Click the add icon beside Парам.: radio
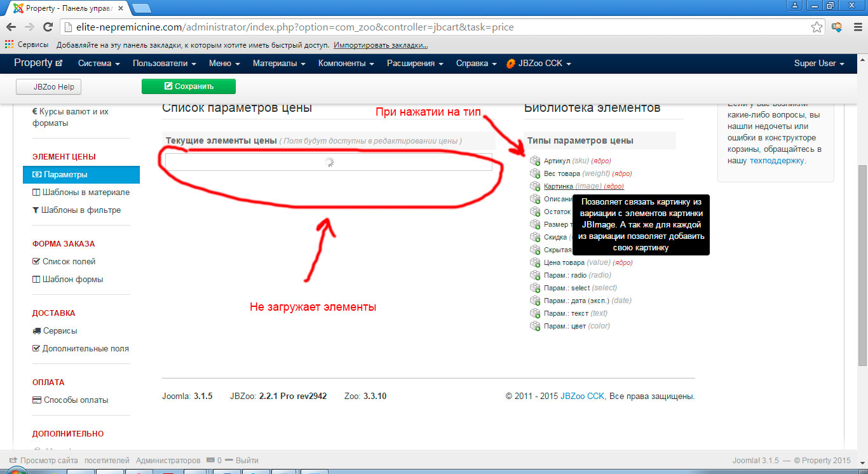 (535, 275)
